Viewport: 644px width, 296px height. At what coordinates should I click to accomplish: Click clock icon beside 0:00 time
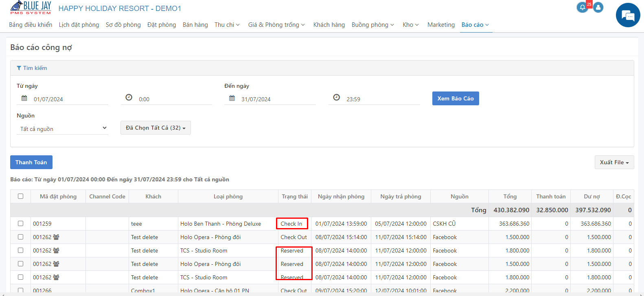(129, 98)
